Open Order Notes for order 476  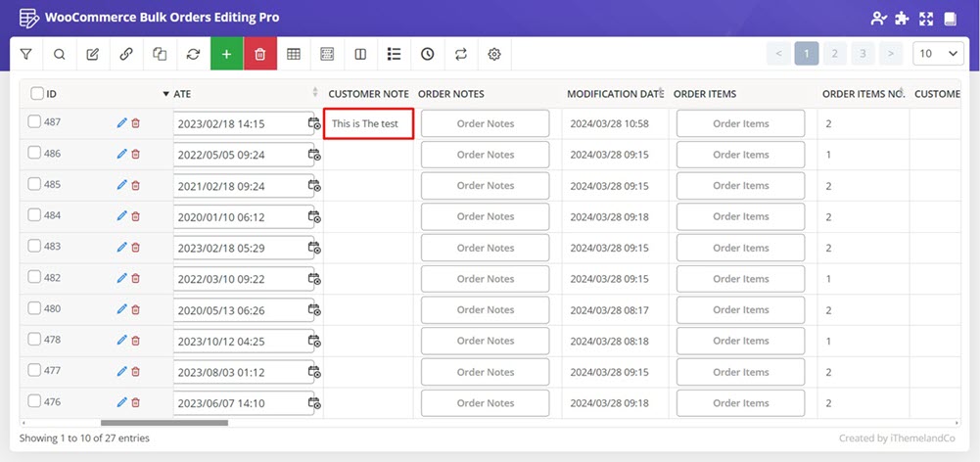coord(485,403)
